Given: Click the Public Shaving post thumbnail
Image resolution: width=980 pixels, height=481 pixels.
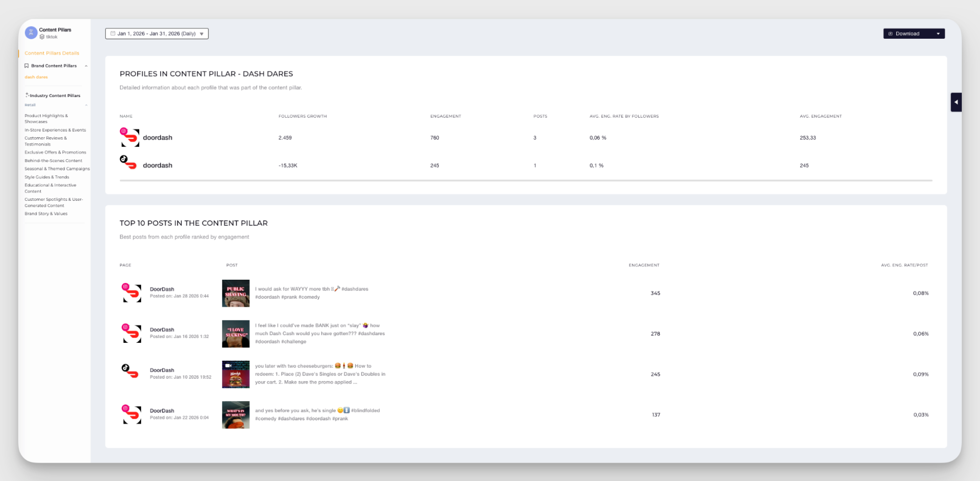Looking at the screenshot, I should click(x=236, y=293).
